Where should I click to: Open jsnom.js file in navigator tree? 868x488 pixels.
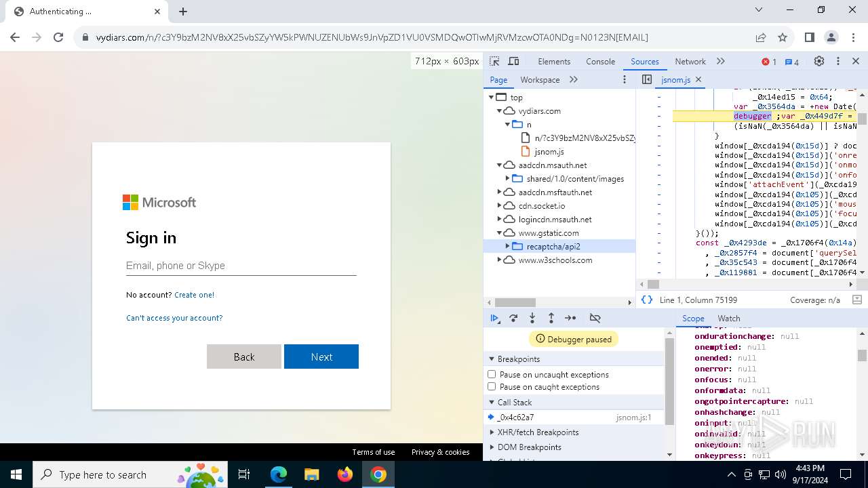(549, 152)
